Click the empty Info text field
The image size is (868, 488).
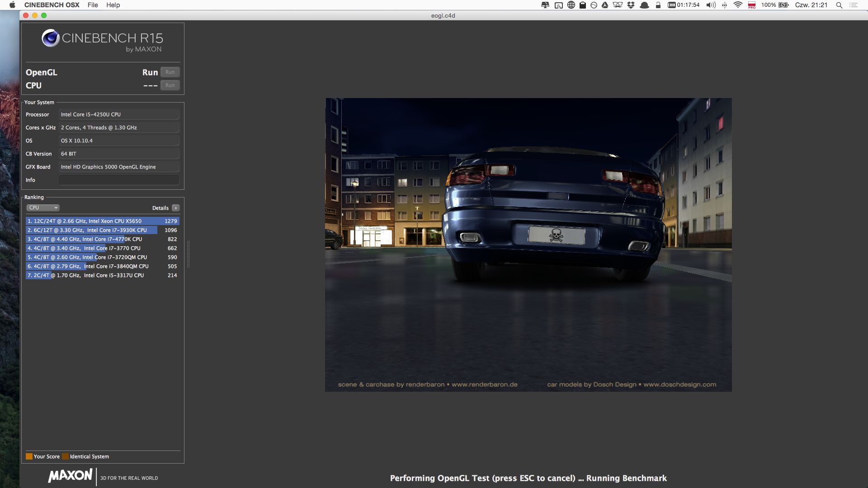pyautogui.click(x=119, y=180)
